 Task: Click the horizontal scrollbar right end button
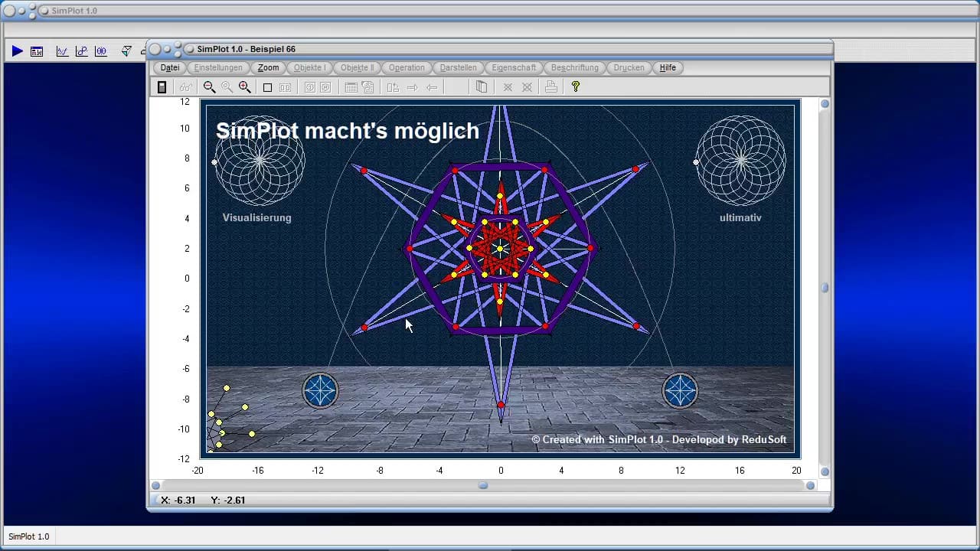[x=810, y=485]
